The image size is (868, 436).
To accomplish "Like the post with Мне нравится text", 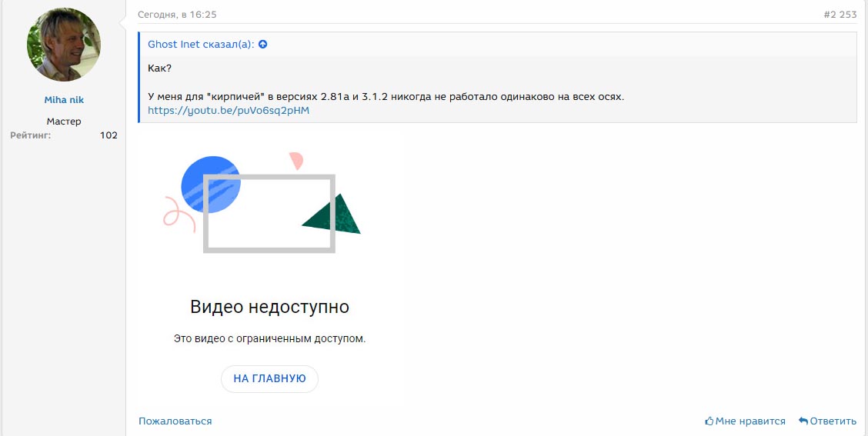I will (x=750, y=421).
